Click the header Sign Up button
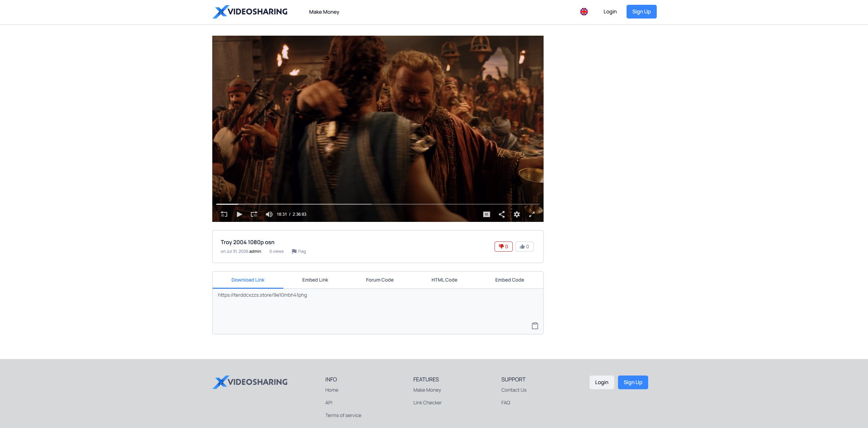Image resolution: width=868 pixels, height=428 pixels. 641,12
